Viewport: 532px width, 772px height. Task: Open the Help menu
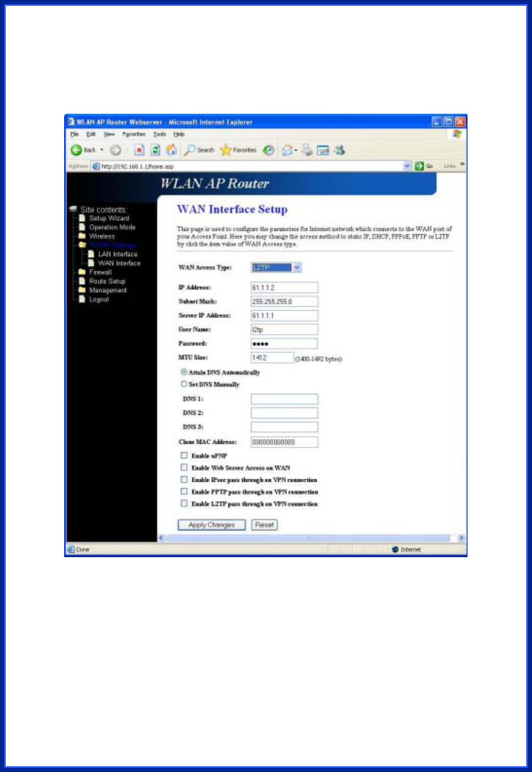(x=179, y=134)
